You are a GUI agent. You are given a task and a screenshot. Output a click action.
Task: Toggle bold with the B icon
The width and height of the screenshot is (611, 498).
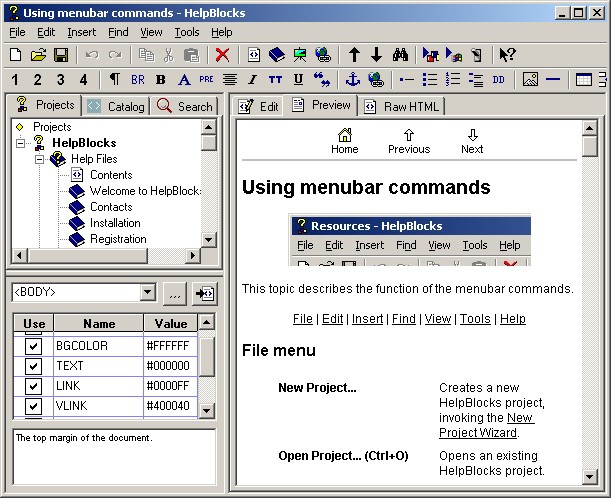161,80
